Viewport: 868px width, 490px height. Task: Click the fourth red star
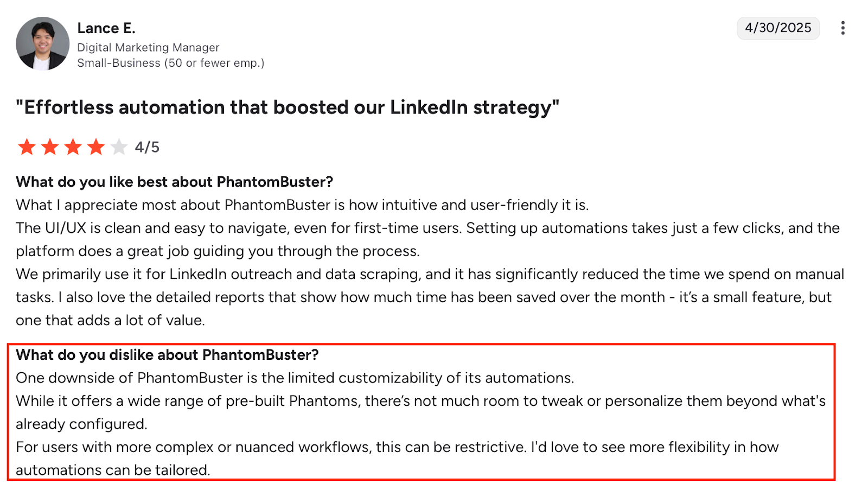pyautogui.click(x=96, y=147)
